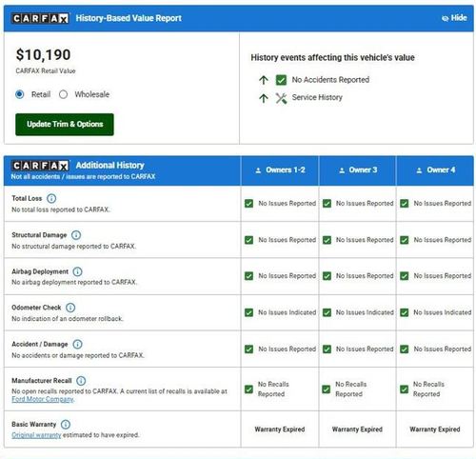Click Manufacturer Recall check mark under Owner 3
The image size is (476, 459).
[327, 389]
